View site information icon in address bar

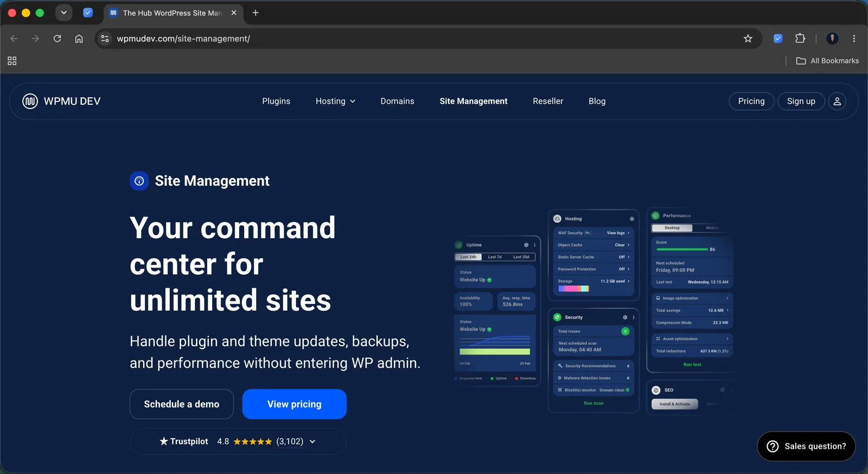pyautogui.click(x=105, y=39)
